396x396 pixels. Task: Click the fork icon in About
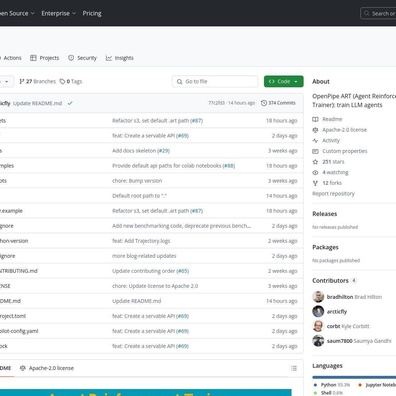tap(315, 183)
